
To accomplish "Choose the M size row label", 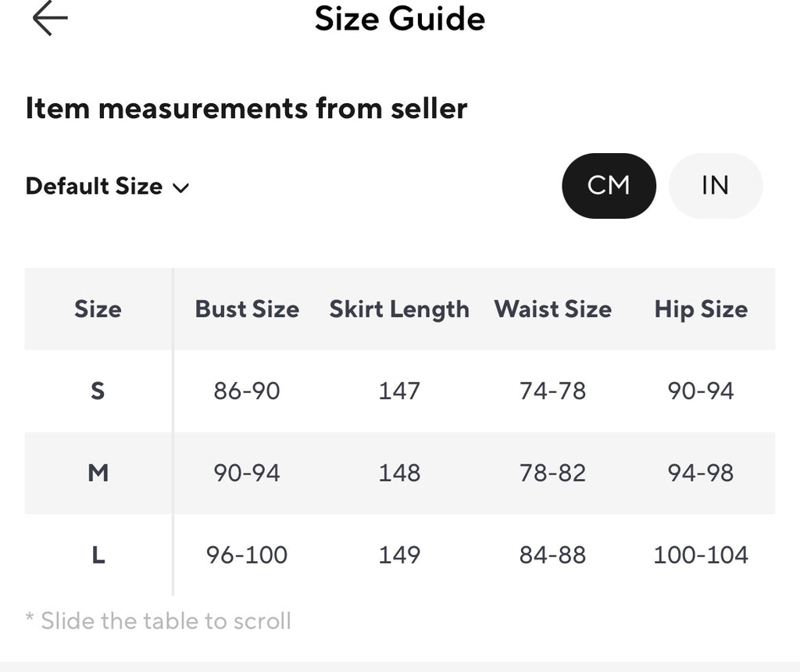I will pyautogui.click(x=98, y=473).
